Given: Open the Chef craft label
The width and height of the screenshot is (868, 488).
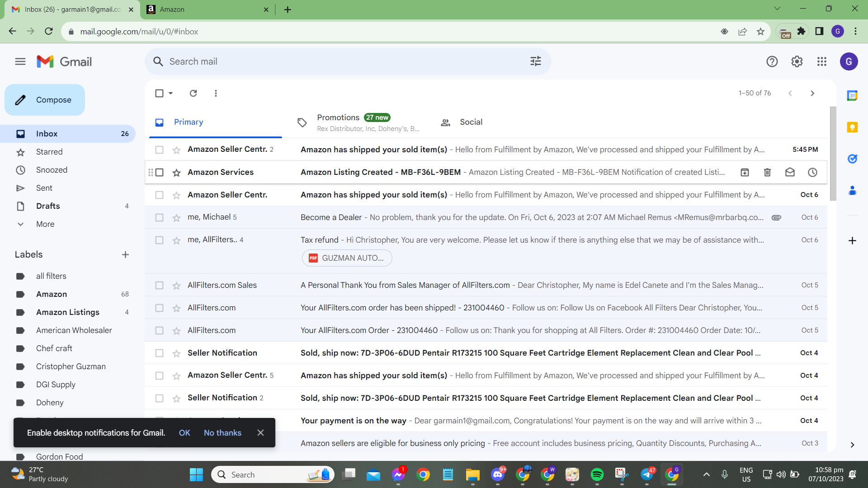Looking at the screenshot, I should 54,348.
